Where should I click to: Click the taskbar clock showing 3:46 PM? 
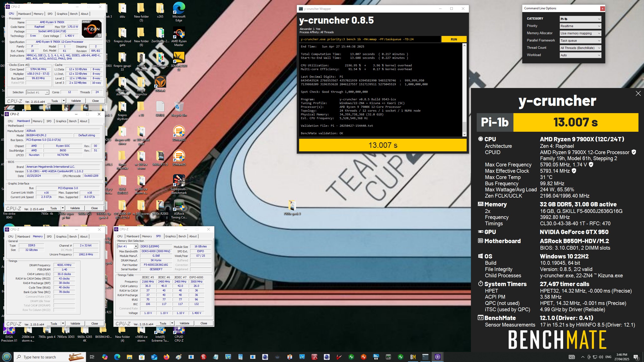point(622,357)
